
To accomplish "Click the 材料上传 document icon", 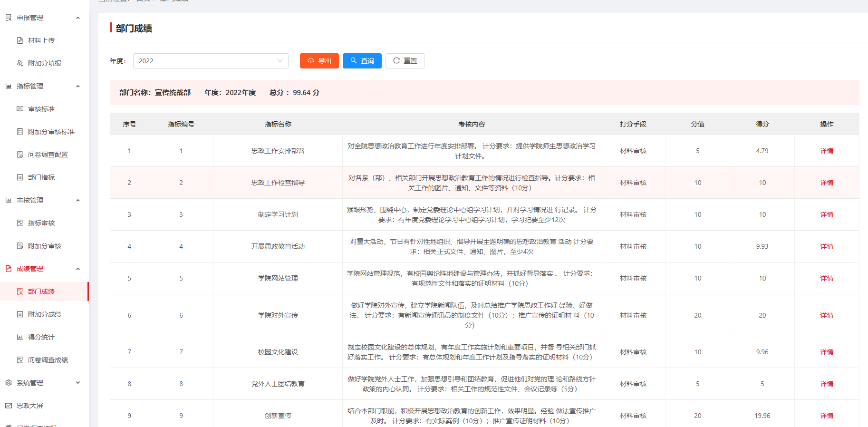I will [20, 40].
